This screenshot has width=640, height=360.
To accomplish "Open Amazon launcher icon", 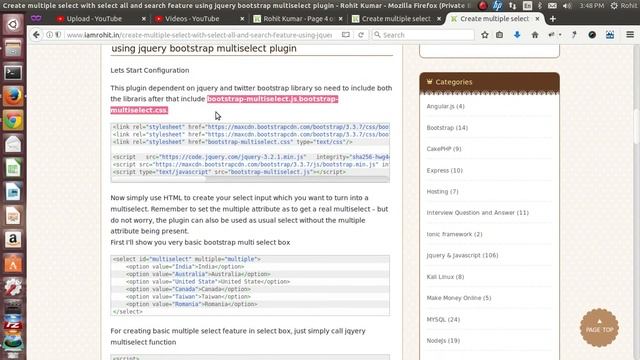I will (x=13, y=240).
